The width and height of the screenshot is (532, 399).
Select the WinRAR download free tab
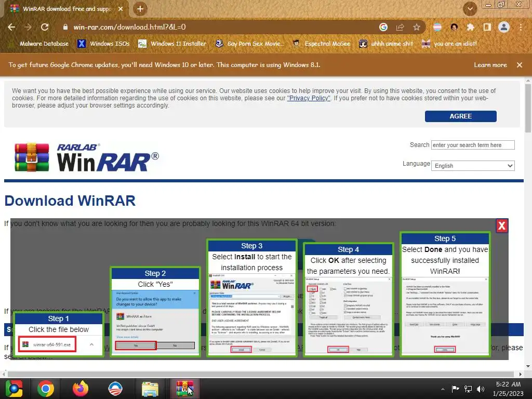[x=66, y=9]
